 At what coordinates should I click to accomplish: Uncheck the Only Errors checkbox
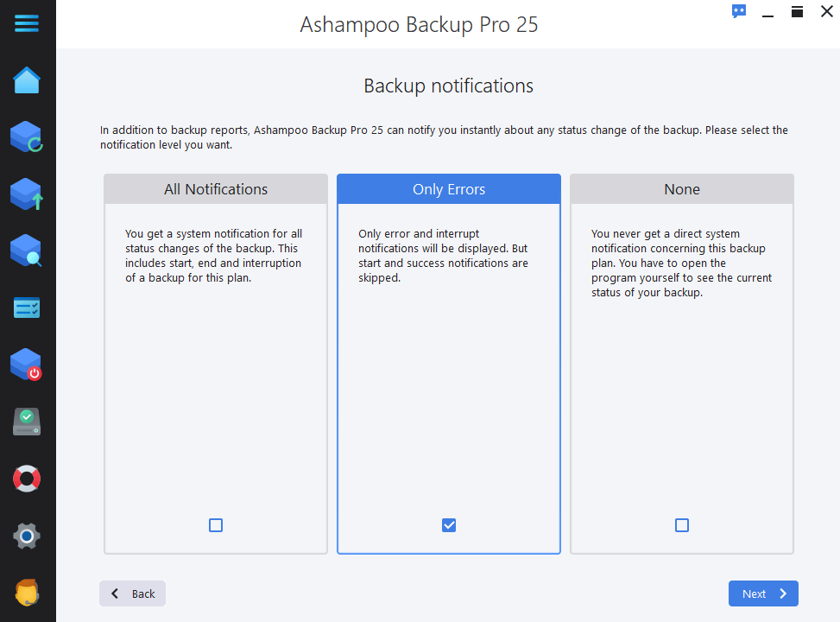(449, 525)
